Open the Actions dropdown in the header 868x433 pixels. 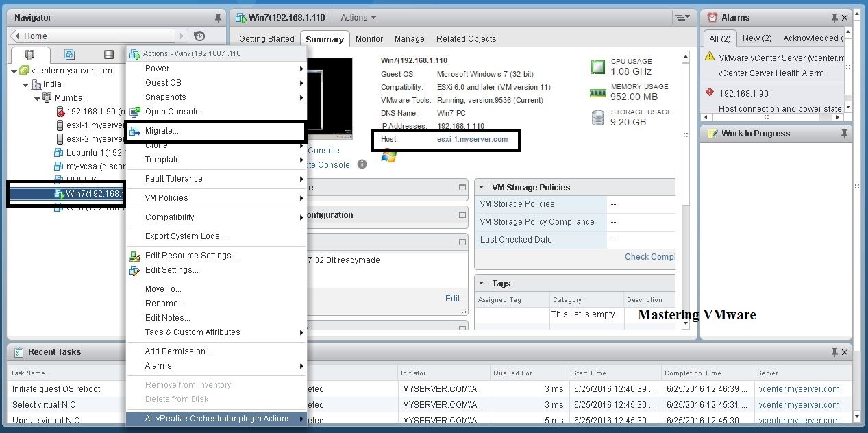coord(358,18)
